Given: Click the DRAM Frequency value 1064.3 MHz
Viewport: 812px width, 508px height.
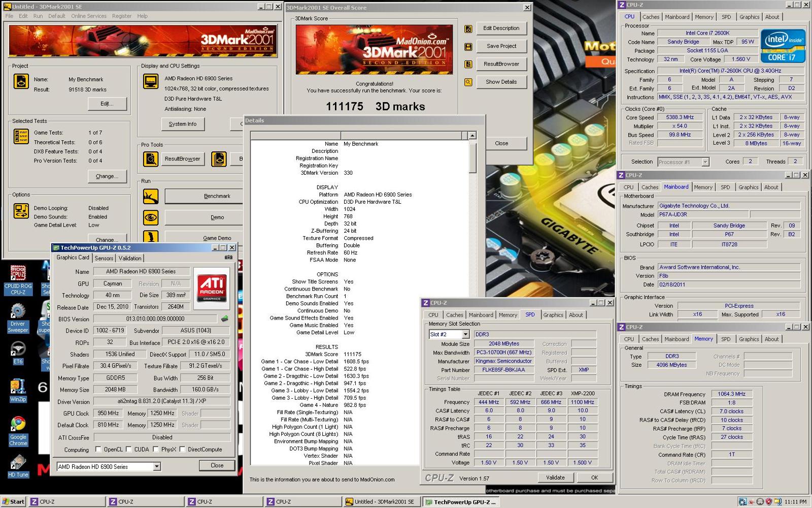Looking at the screenshot, I should 732,394.
